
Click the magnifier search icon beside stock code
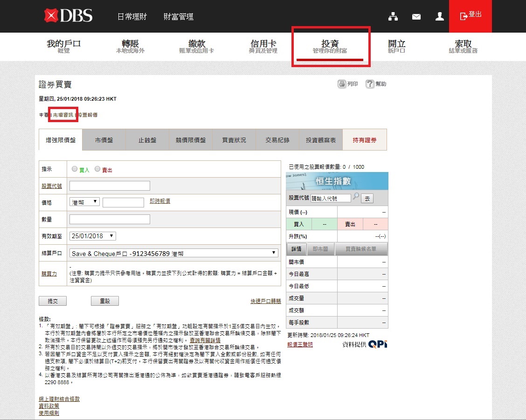pyautogui.click(x=356, y=197)
